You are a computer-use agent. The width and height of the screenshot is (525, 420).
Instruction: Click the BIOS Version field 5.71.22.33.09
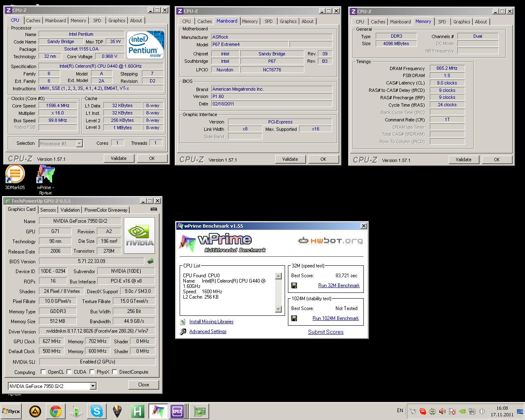pos(91,261)
